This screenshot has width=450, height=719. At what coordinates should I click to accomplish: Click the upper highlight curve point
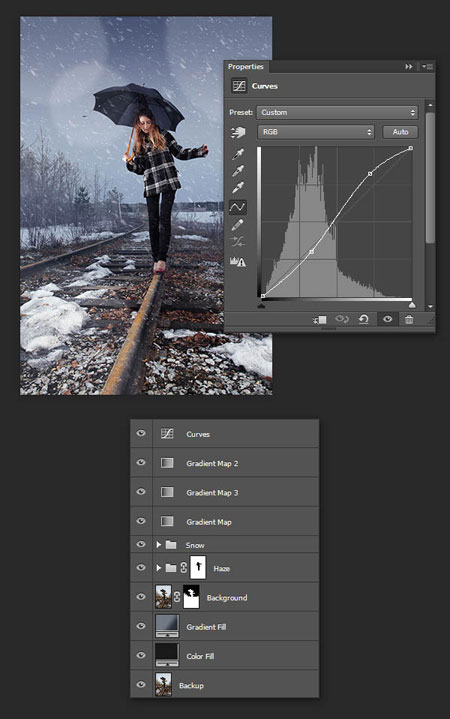370,174
